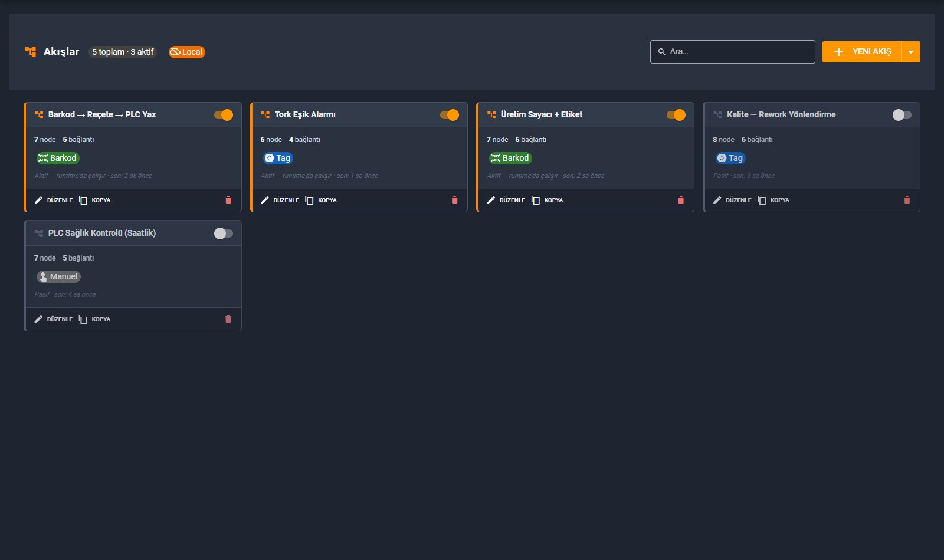Click Düzenle on Tork Eşik Alarmı card
Image resolution: width=944 pixels, height=560 pixels.
(x=280, y=200)
